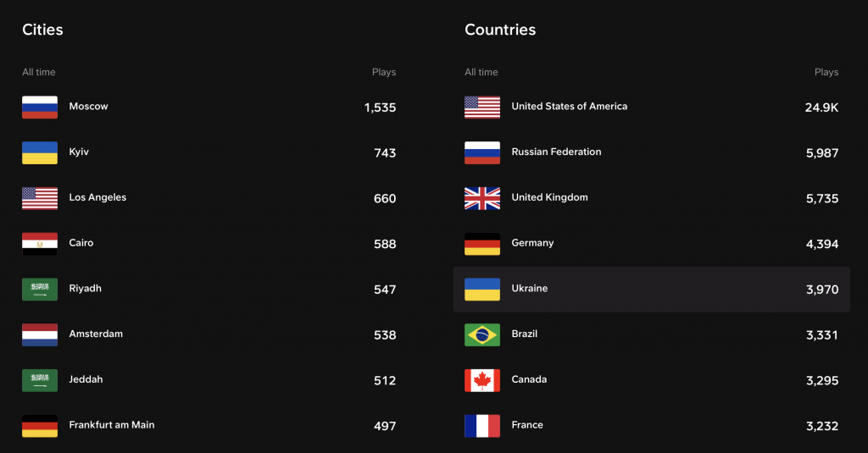Screen dimensions: 868x453
Task: Click the Brazilian flag icon
Action: [482, 335]
